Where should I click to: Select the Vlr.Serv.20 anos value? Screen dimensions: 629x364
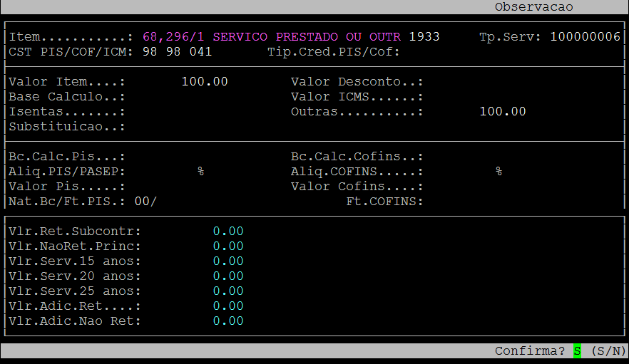pyautogui.click(x=228, y=276)
